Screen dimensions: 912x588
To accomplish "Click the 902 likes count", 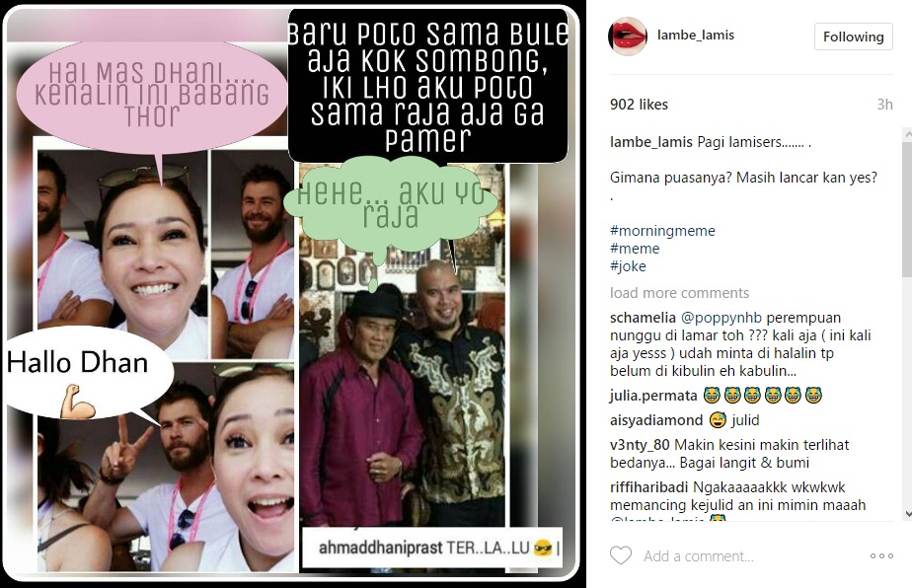I will 639,105.
